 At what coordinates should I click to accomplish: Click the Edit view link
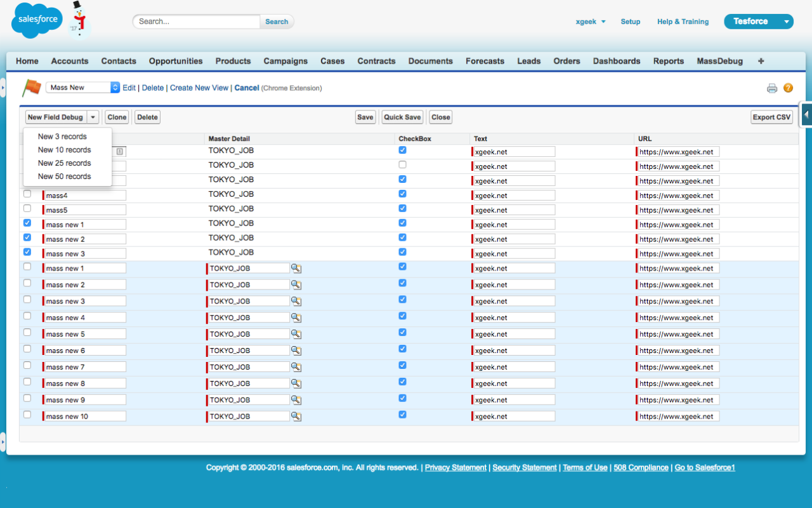(129, 88)
